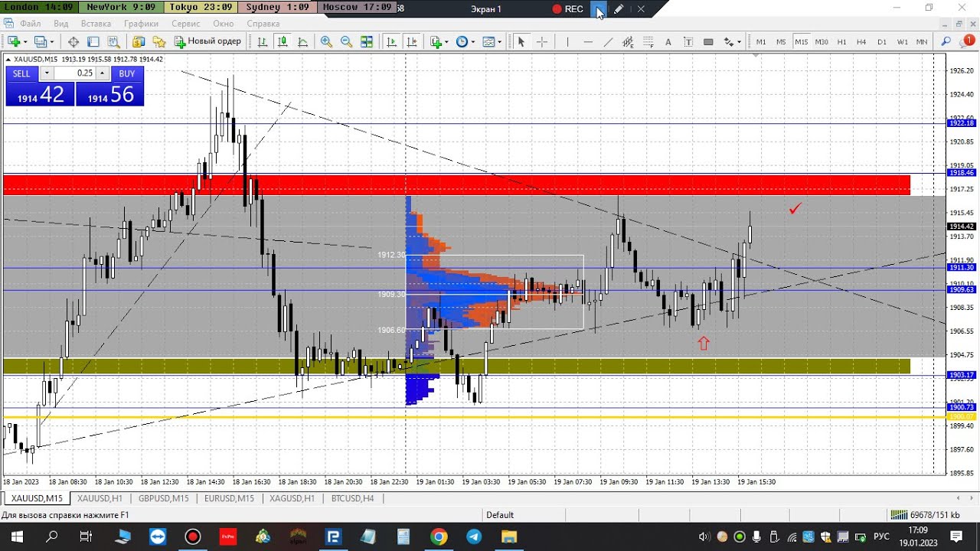Select the crosshair tool
The width and height of the screenshot is (980, 551).
[x=542, y=41]
